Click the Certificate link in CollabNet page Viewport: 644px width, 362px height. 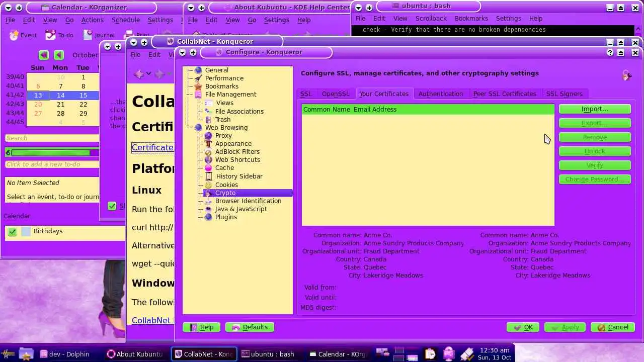coord(152,147)
